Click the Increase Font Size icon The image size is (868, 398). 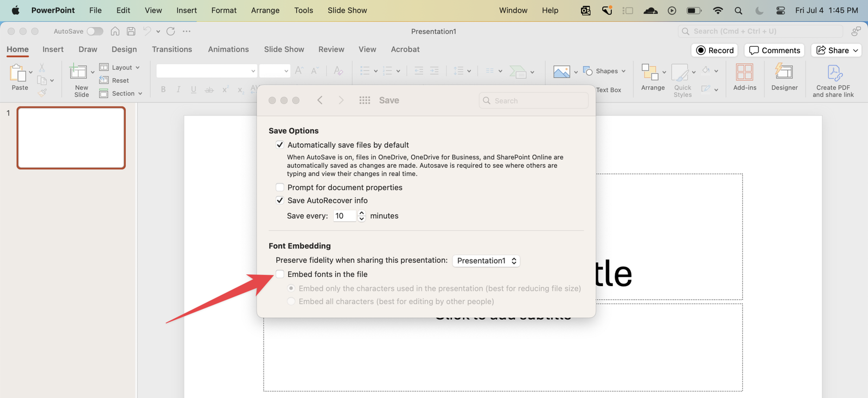[x=299, y=71]
